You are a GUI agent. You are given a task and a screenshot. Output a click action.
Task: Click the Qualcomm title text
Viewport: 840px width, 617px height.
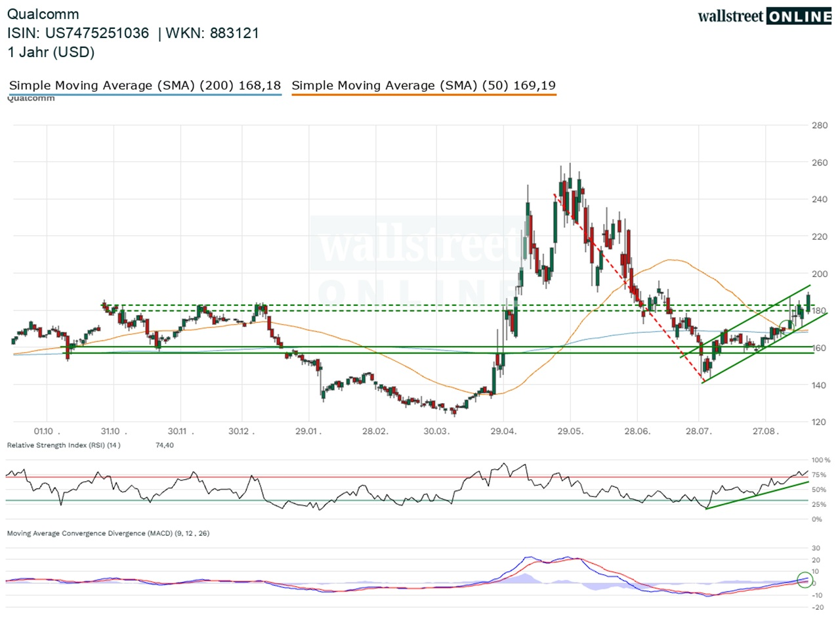coord(43,14)
